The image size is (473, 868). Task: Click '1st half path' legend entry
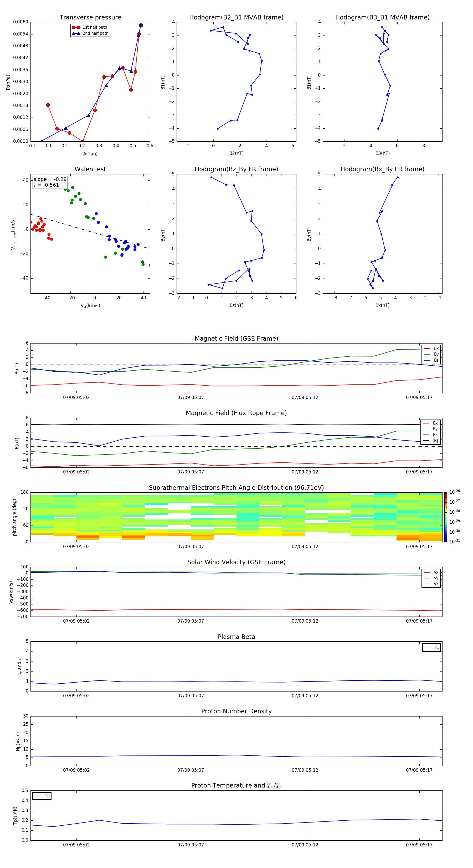pos(90,27)
